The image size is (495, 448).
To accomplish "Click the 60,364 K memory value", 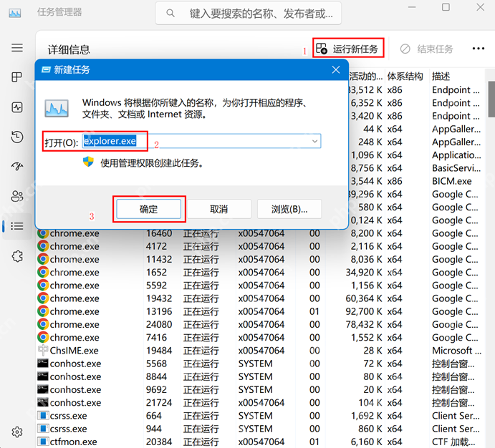I will (x=364, y=298).
